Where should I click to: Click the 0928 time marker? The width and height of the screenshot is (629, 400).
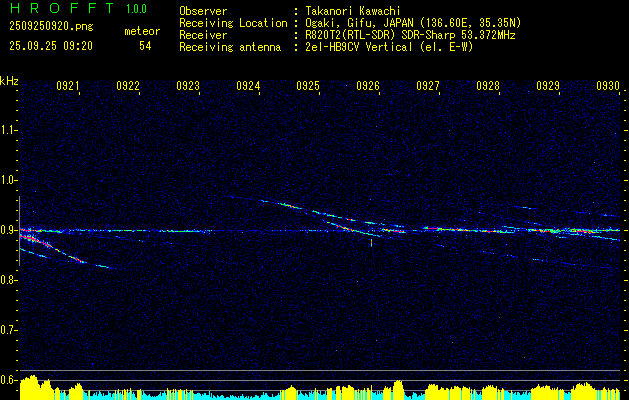488,85
